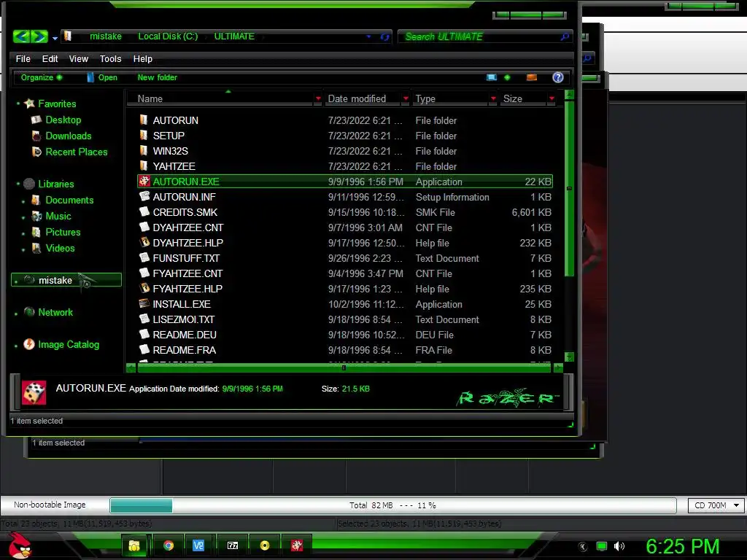Select the AUTORUN folder icon

pyautogui.click(x=144, y=120)
